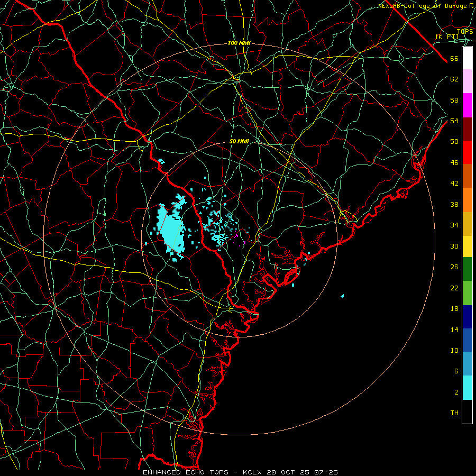Image resolution: width=476 pixels, height=476 pixels.
Task: Click the light pink legend color band
Action: click(x=467, y=81)
